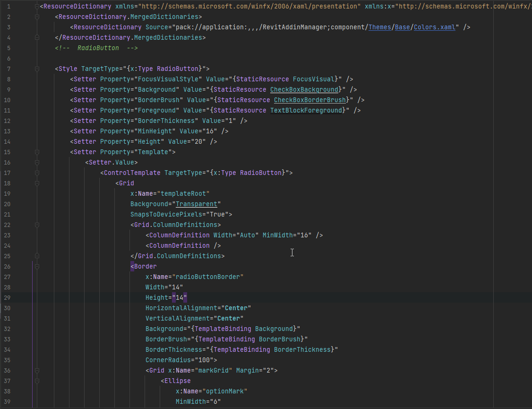Go to the CheckBoxBackground resource reference
This screenshot has width=532, height=409.
304,90
